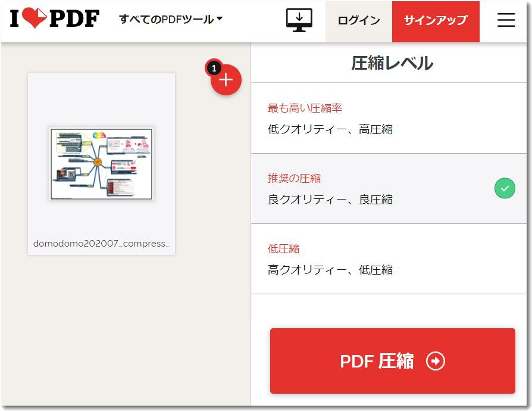
Task: Click the 圧縮レベル heading text
Action: click(x=392, y=63)
